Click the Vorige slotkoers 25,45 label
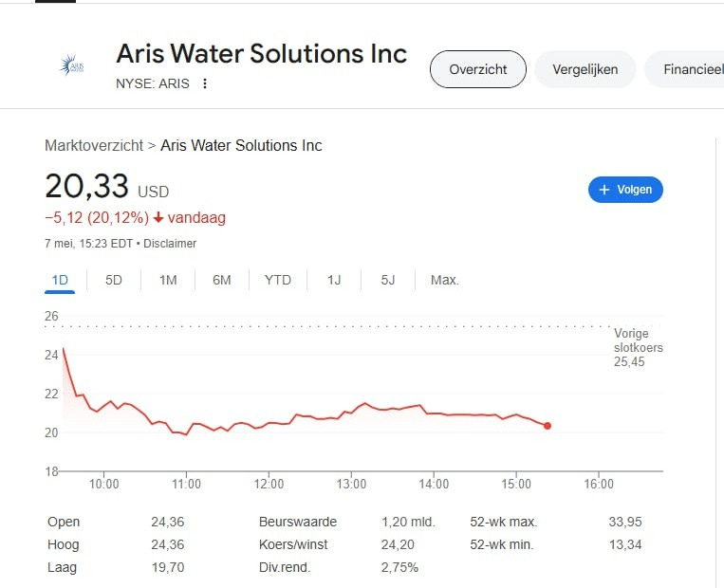724x588 pixels. pos(638,347)
